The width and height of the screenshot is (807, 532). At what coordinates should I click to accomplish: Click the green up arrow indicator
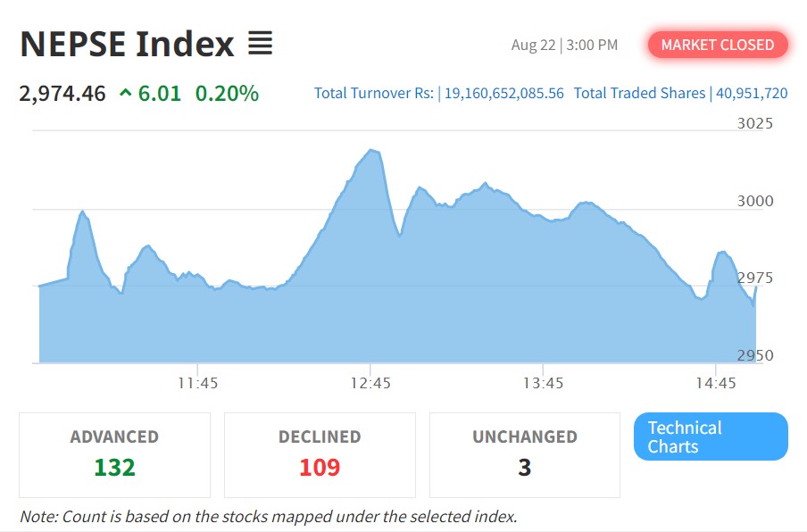coord(125,93)
